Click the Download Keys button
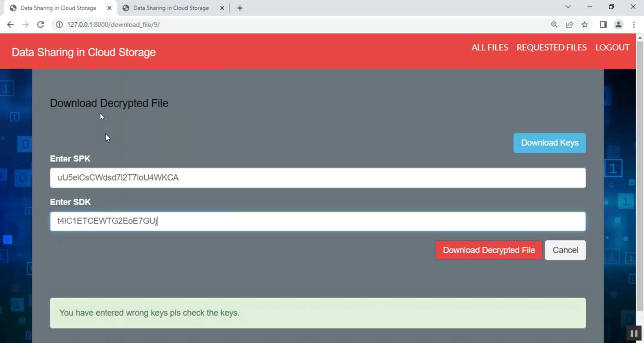 [550, 143]
